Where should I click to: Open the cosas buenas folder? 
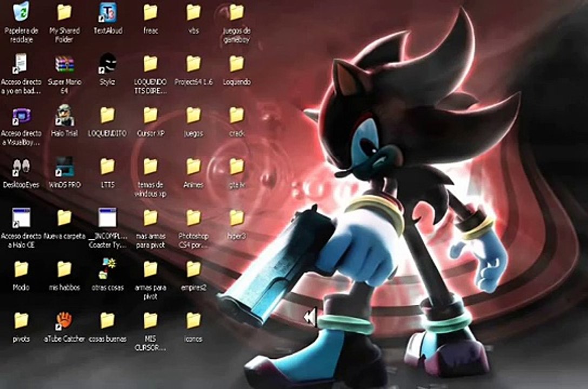tap(108, 320)
